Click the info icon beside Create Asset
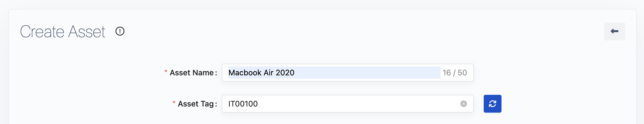This screenshot has height=124, width=644. click(120, 31)
